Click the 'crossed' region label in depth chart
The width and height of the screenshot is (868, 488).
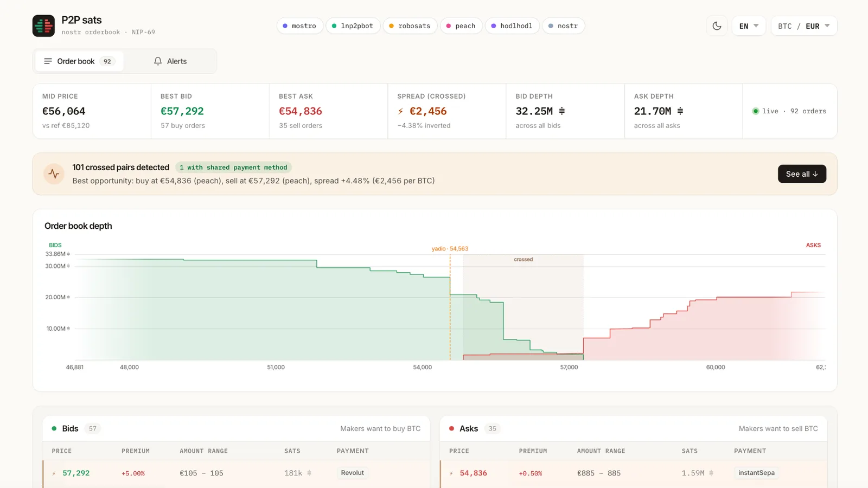pos(523,260)
